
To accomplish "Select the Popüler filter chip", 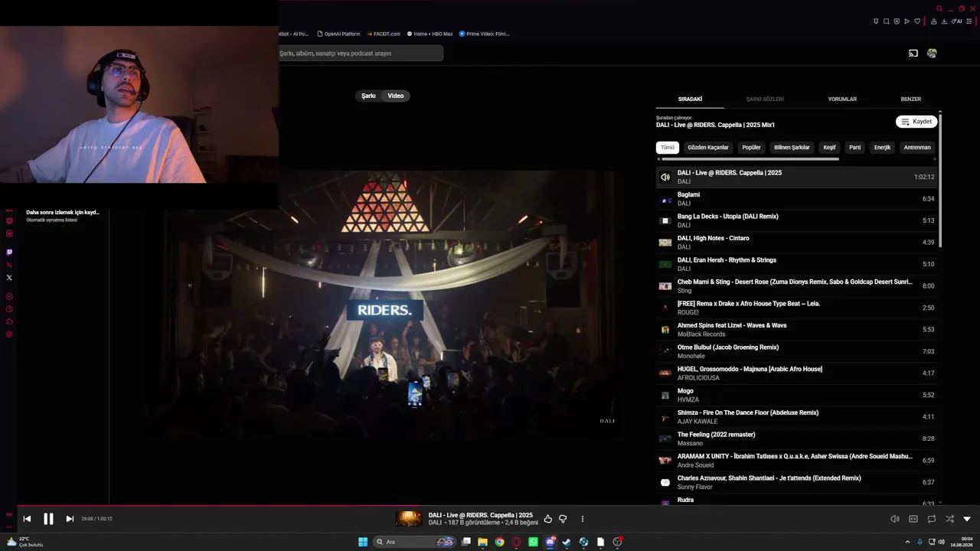I will pos(752,148).
